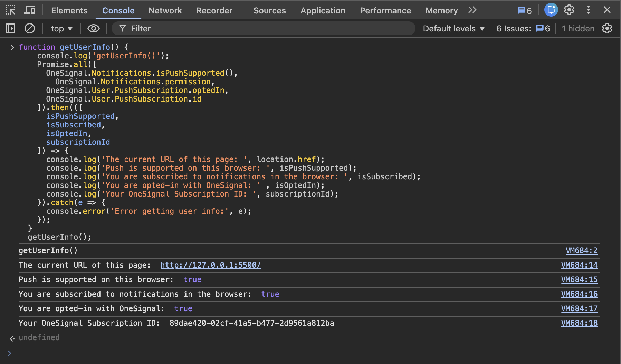The width and height of the screenshot is (621, 364).
Task: Expand the top JavaScript context dropdown
Action: coord(62,29)
